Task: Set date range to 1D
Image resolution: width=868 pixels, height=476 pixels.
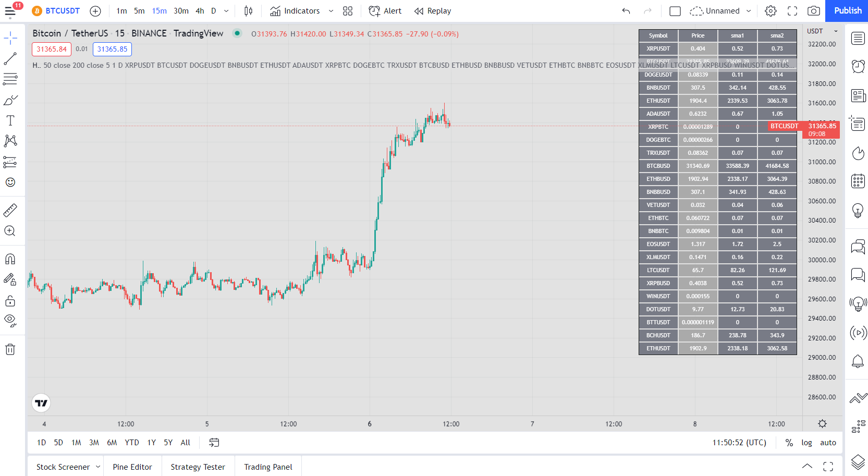Action: click(42, 443)
